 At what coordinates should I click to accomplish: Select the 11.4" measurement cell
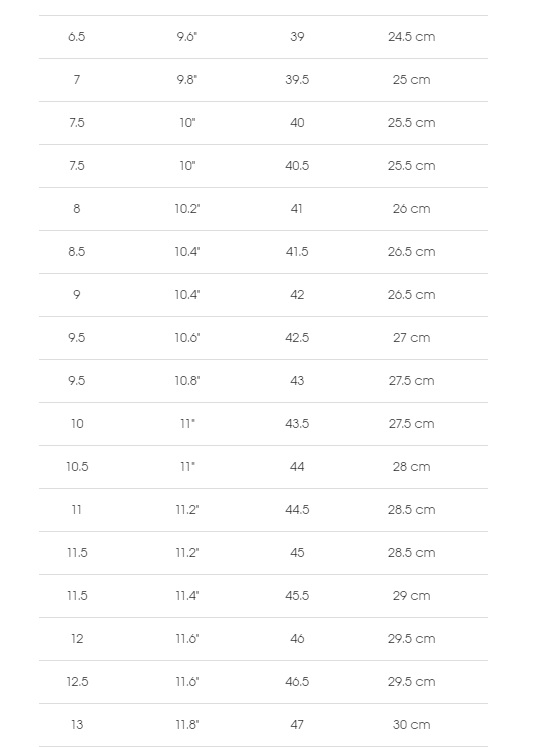187,596
